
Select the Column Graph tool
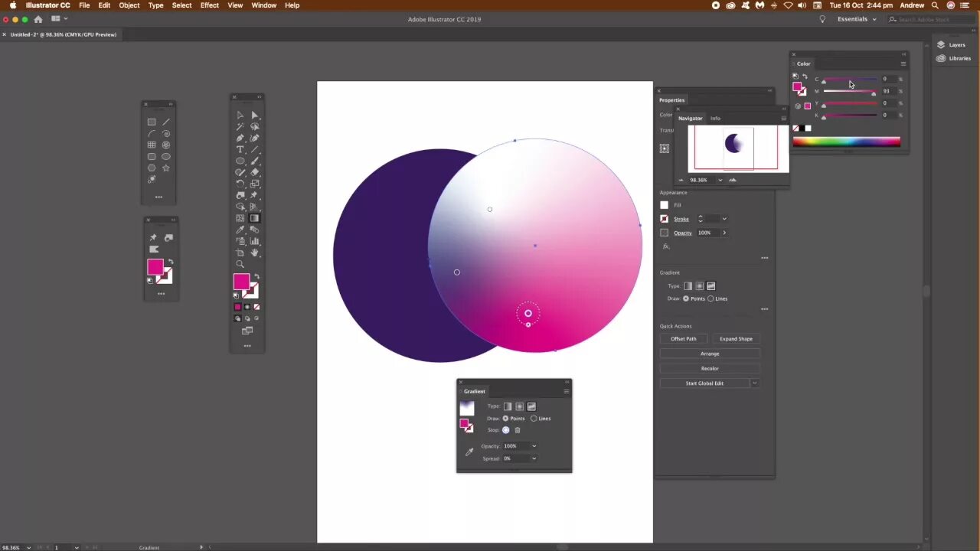pyautogui.click(x=254, y=241)
